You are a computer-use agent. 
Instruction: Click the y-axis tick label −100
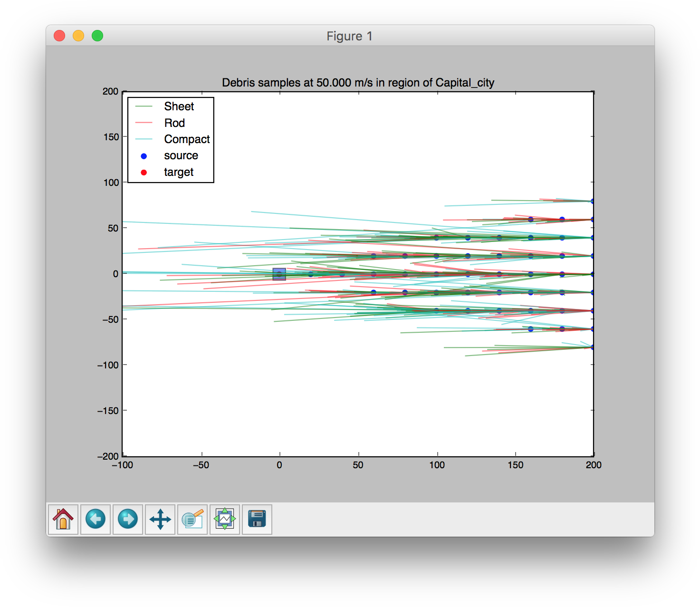click(108, 365)
